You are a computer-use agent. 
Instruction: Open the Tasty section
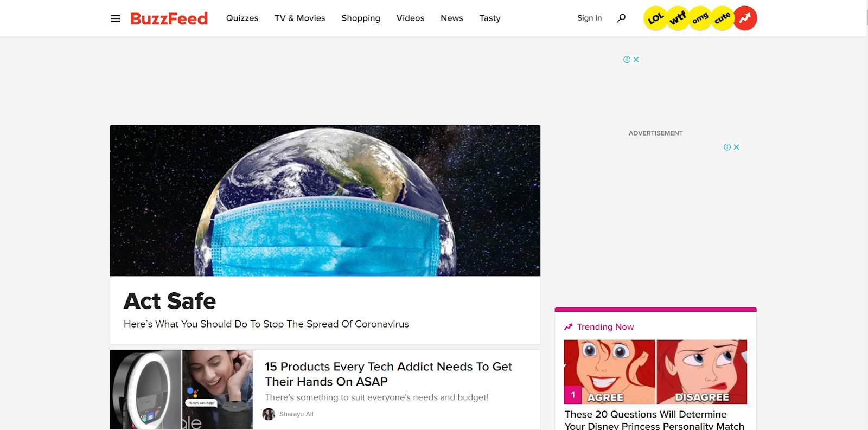click(x=490, y=18)
